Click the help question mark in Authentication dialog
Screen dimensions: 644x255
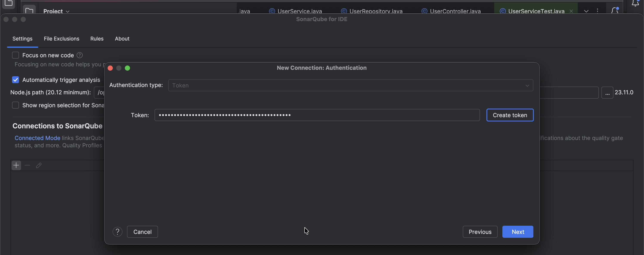coord(117,232)
